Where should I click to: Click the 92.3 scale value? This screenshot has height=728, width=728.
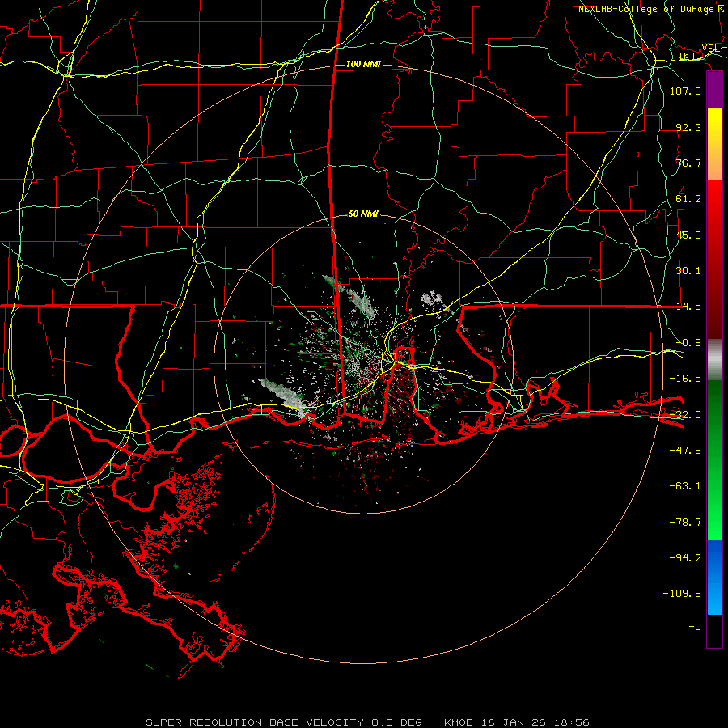[688, 127]
